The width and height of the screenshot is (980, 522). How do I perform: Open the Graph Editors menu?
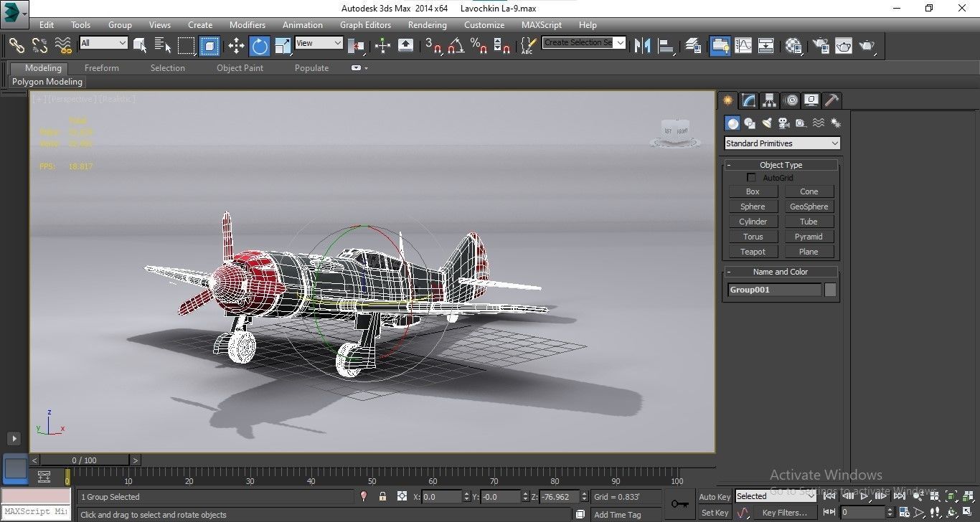coord(365,24)
